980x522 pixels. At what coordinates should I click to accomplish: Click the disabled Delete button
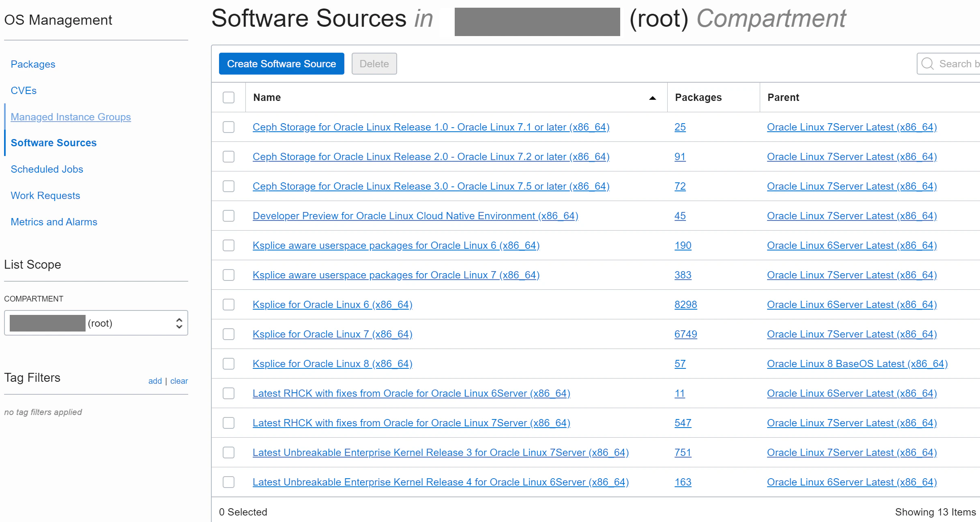374,64
